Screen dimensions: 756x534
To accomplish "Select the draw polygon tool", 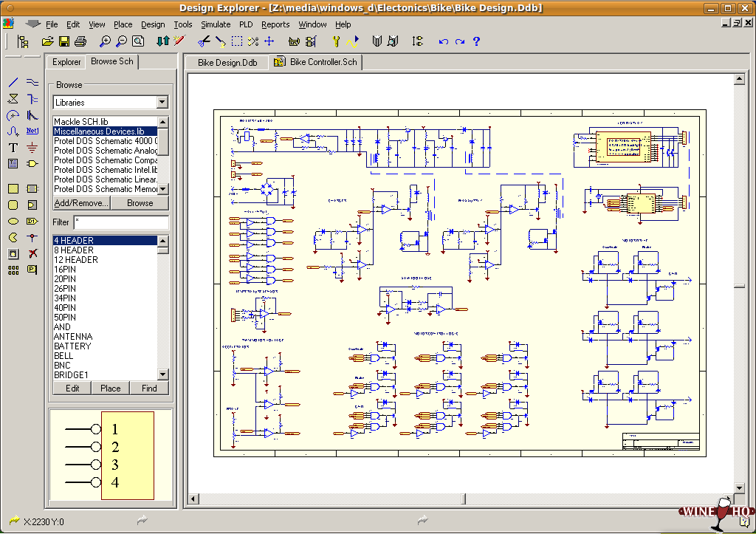I will tap(13, 99).
